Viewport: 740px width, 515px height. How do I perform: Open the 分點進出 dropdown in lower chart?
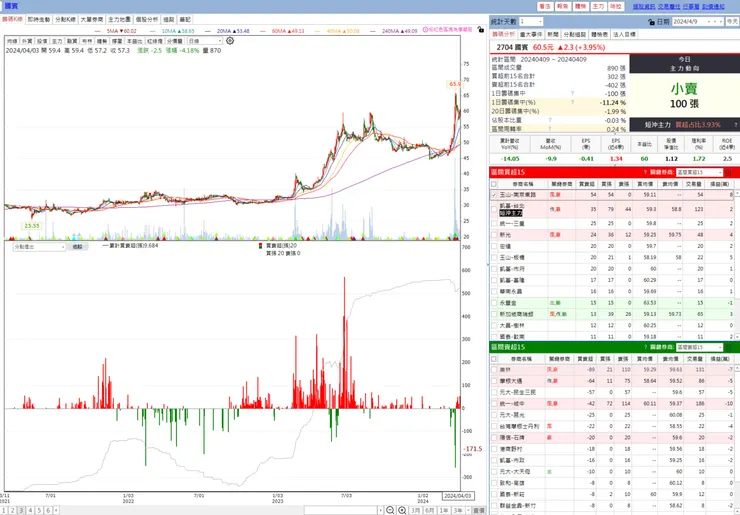[x=39, y=247]
